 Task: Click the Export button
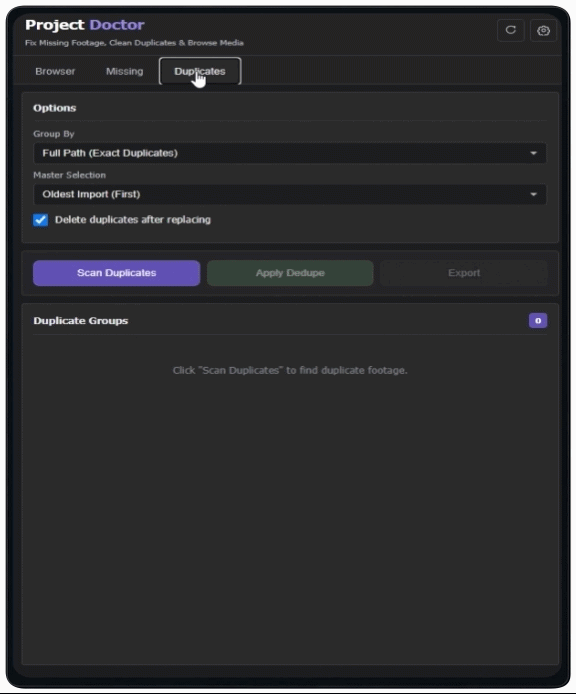click(464, 273)
